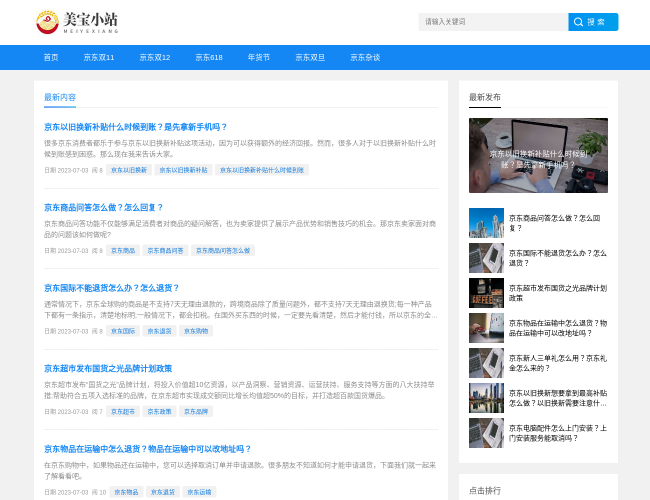650x500 pixels.
Task: Select the 最新内容 tab heading
Action: [x=60, y=97]
